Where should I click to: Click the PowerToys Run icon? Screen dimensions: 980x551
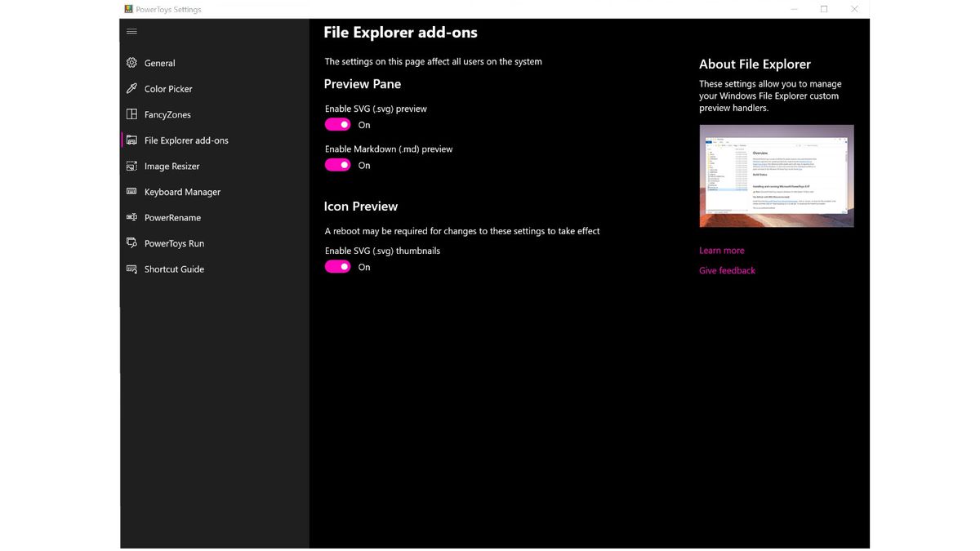131,242
